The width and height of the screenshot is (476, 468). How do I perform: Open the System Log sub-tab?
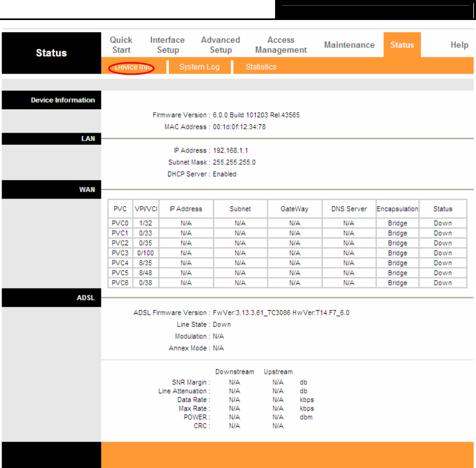tap(199, 67)
